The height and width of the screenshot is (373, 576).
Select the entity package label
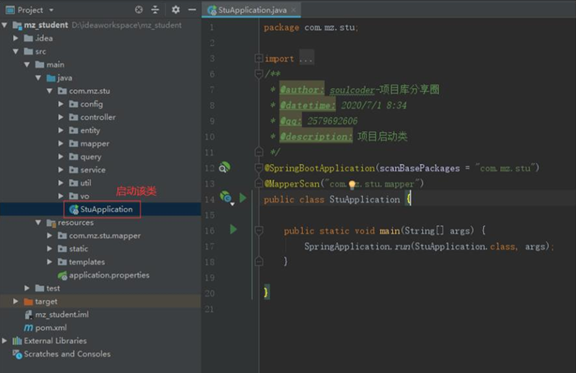coord(90,130)
